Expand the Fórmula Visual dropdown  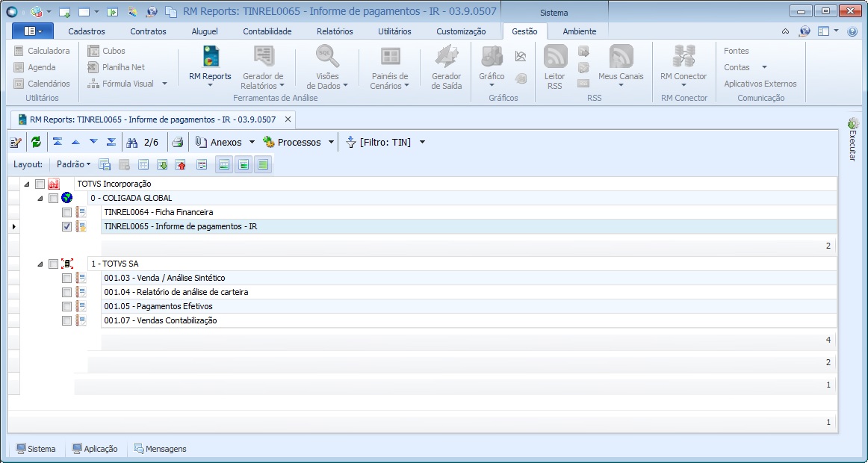(164, 84)
